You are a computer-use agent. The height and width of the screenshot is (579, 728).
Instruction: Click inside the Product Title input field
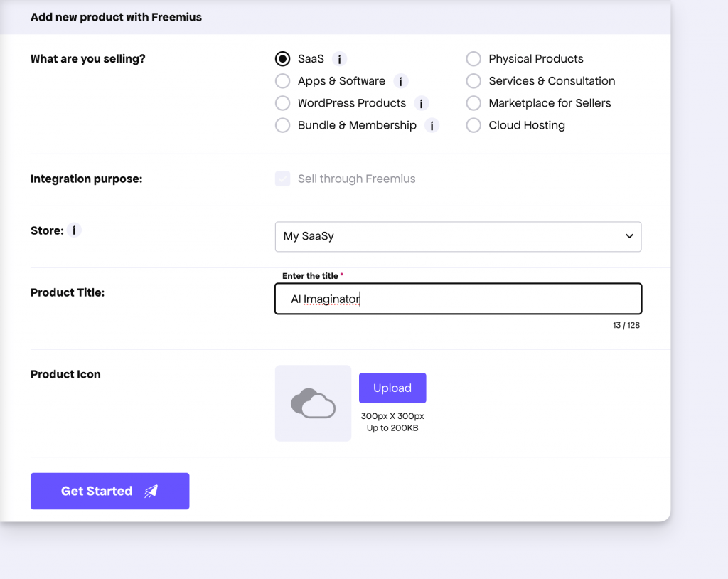point(458,299)
